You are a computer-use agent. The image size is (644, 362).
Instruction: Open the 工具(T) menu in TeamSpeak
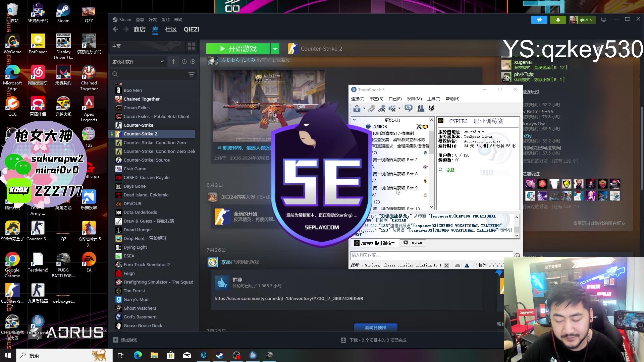tap(434, 99)
